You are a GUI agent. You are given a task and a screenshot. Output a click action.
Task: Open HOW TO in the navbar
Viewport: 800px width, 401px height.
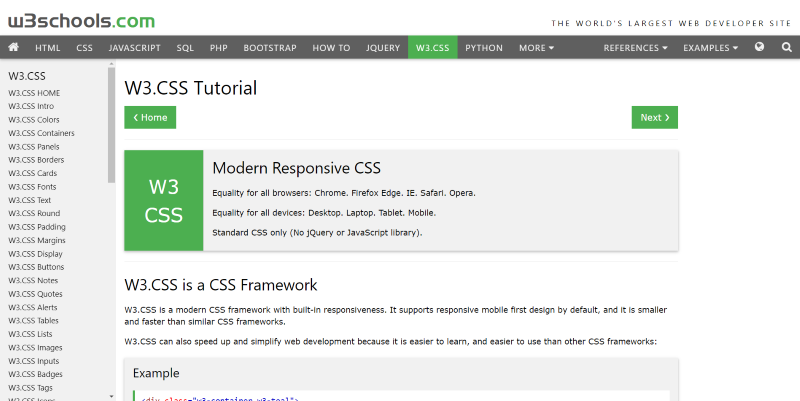click(x=331, y=47)
